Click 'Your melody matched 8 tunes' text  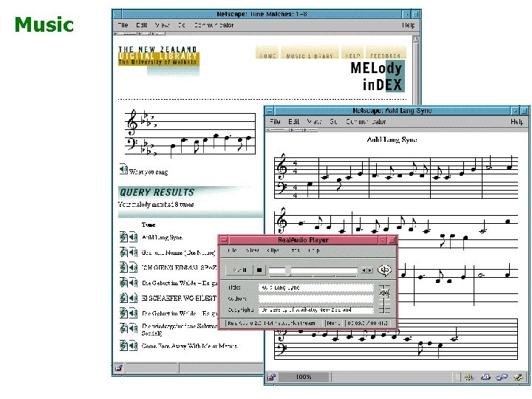coord(156,205)
